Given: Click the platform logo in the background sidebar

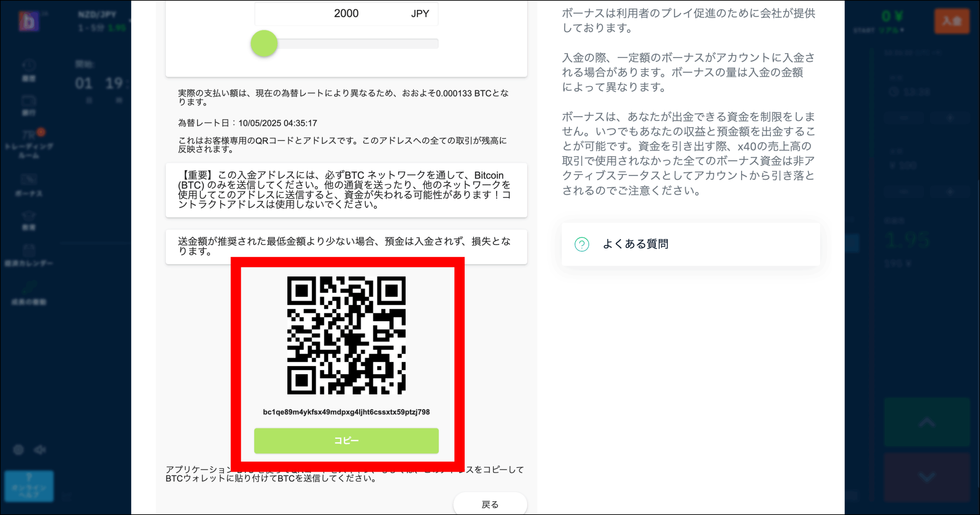Looking at the screenshot, I should point(29,21).
